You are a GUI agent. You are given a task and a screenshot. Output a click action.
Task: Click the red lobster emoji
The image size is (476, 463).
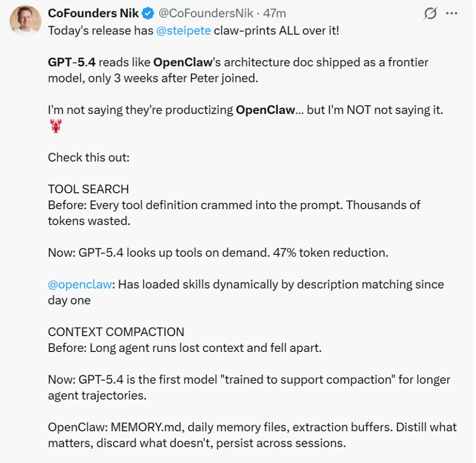pos(56,126)
